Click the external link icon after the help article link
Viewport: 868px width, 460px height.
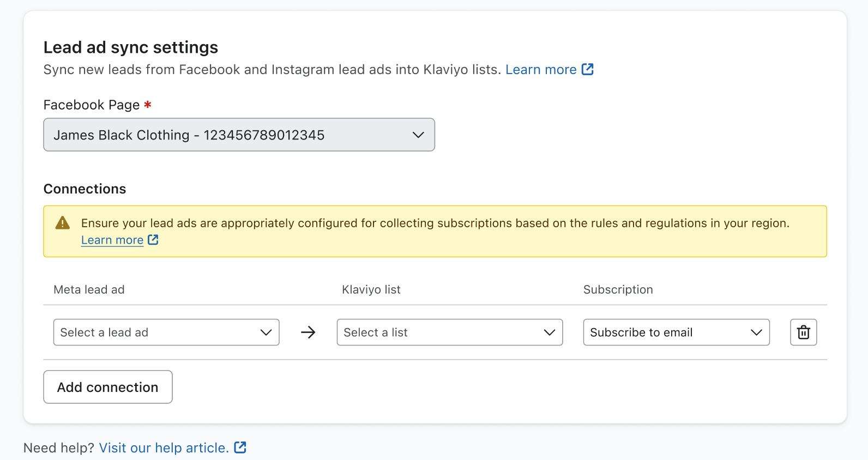pos(240,447)
